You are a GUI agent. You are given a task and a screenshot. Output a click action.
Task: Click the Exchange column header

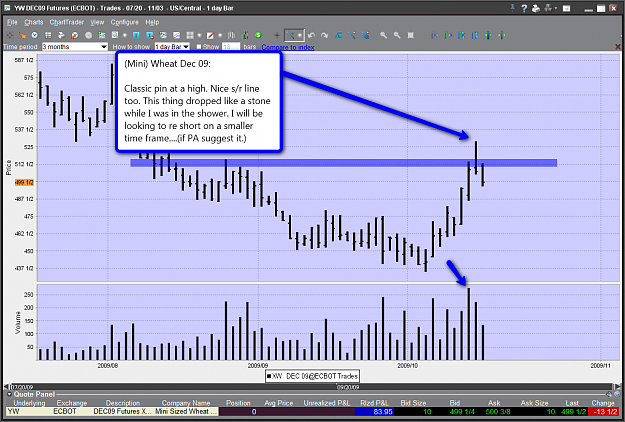(72, 403)
